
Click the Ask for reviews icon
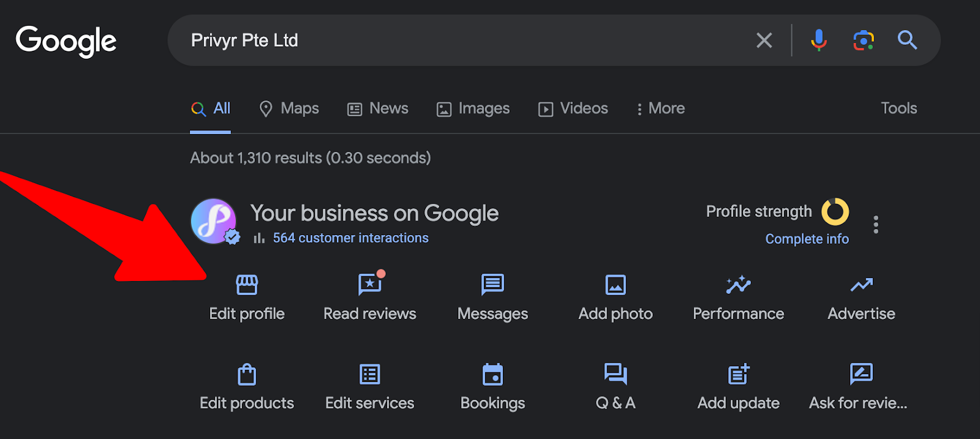point(861,373)
